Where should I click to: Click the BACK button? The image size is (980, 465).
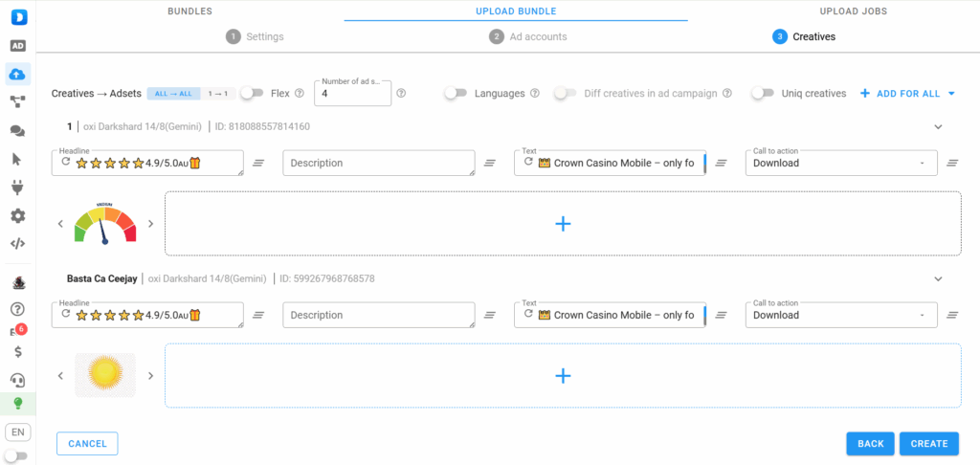pos(871,444)
